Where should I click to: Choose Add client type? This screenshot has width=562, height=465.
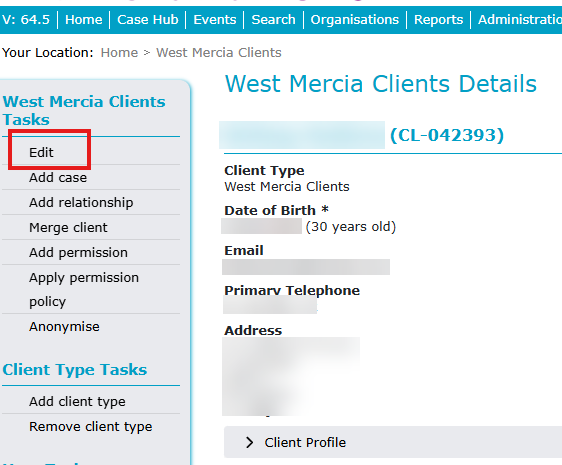77,402
